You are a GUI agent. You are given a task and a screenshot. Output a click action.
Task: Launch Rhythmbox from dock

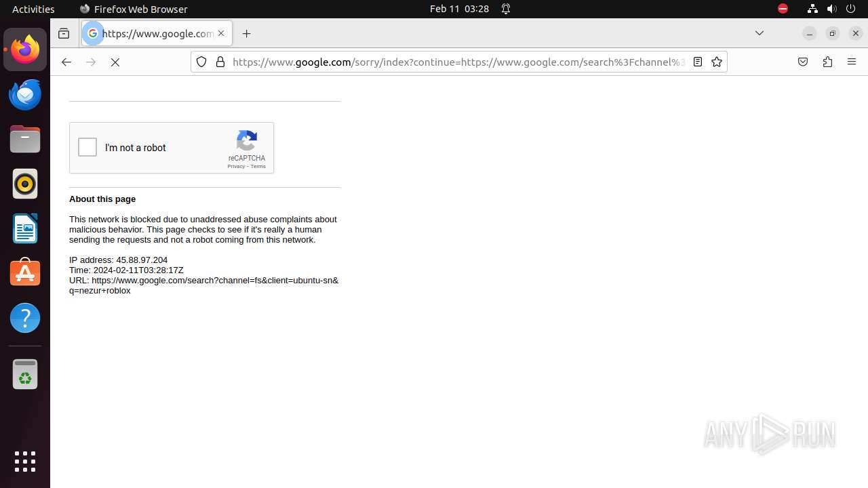pyautogui.click(x=25, y=184)
